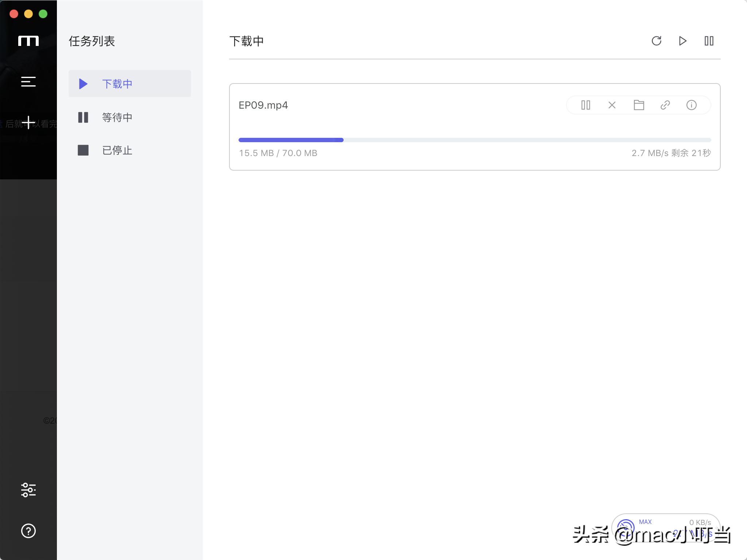Open the add new task panel
747x560 pixels.
(x=28, y=122)
